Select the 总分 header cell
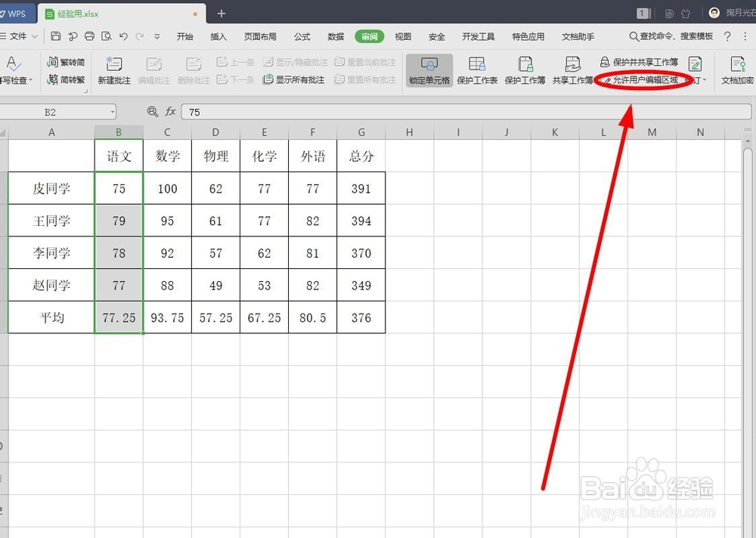 tap(361, 156)
